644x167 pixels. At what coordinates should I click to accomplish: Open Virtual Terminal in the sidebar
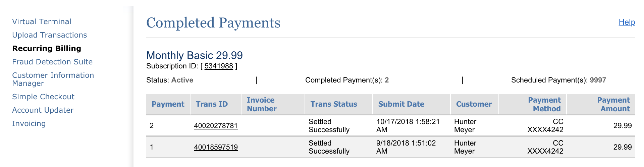[x=42, y=22]
